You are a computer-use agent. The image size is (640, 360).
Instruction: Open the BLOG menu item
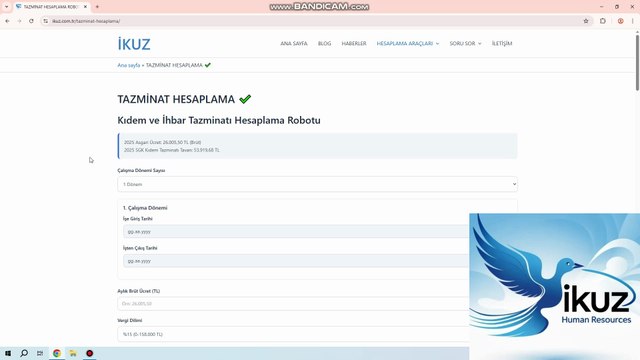[324, 43]
